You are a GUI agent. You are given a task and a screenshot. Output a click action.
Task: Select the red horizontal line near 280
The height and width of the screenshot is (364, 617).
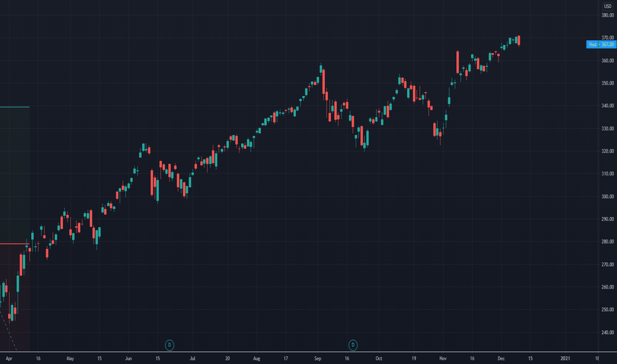pos(15,244)
